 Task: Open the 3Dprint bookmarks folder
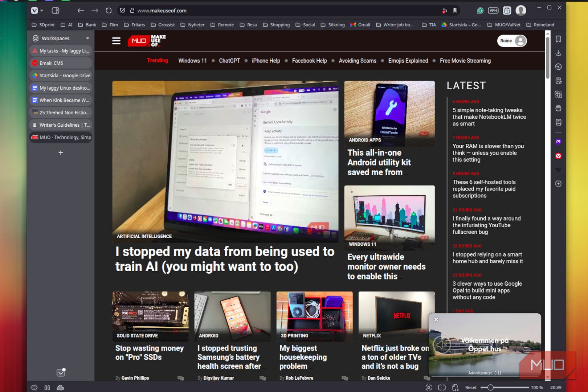[43, 25]
